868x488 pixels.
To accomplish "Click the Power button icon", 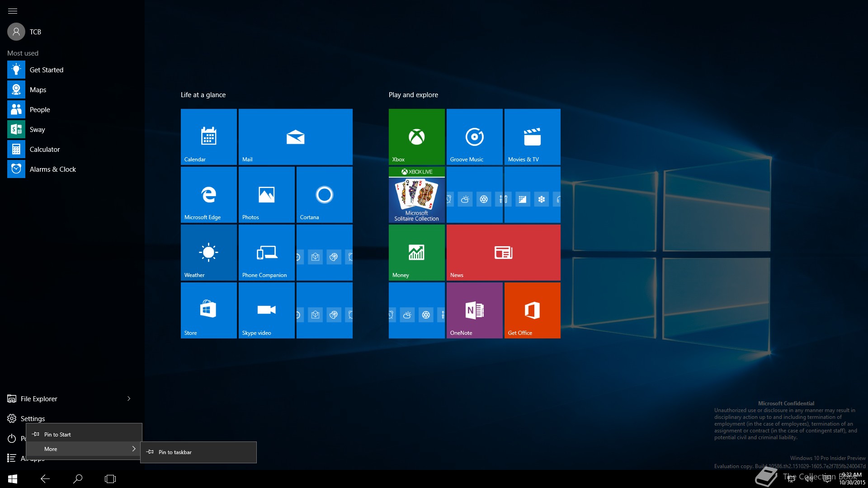I will tap(12, 438).
